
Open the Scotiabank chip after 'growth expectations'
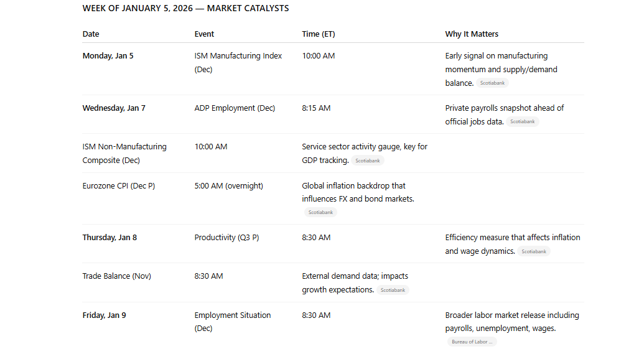tap(393, 290)
